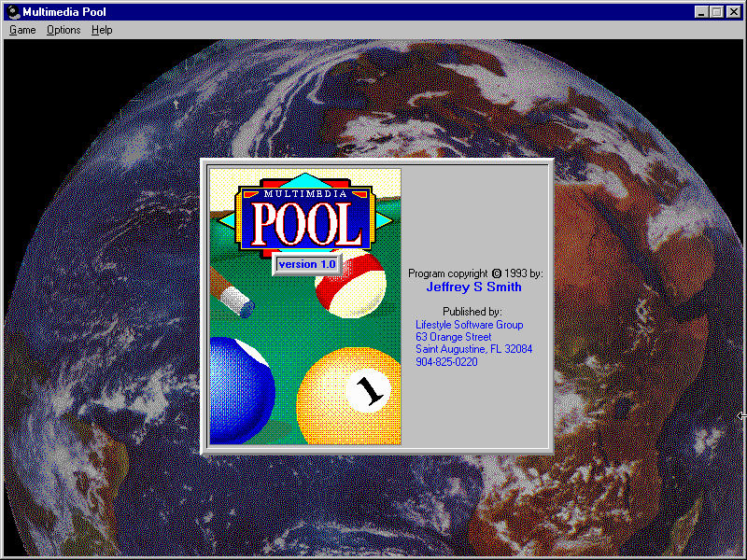The image size is (747, 560).
Task: Close the Multimedia Pool window
Action: click(x=734, y=12)
